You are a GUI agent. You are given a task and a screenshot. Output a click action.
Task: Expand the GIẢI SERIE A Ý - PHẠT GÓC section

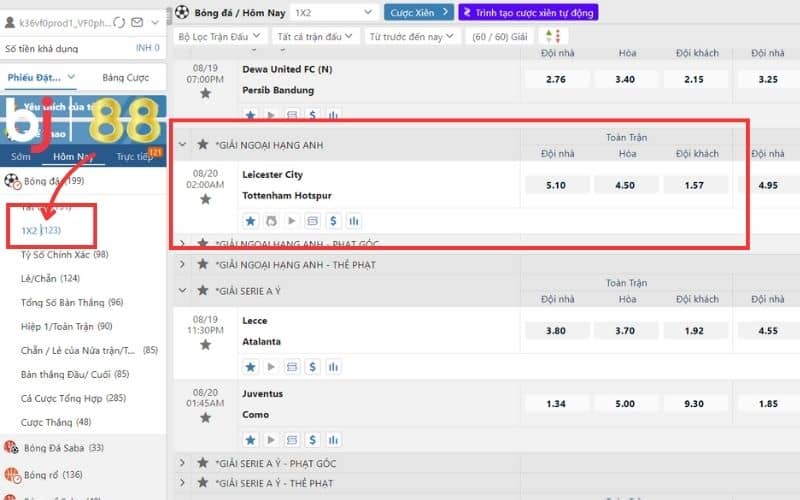182,463
